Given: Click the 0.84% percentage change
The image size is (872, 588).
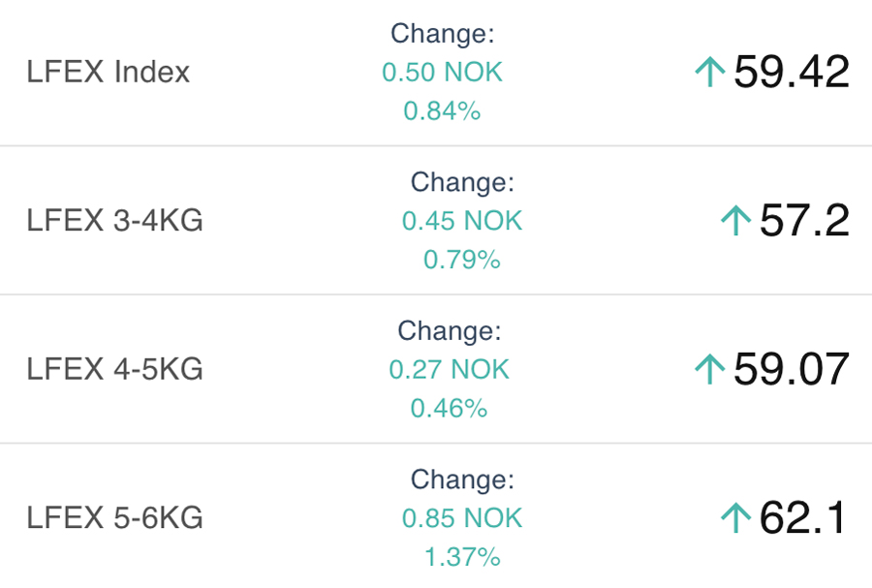Looking at the screenshot, I should [x=443, y=111].
